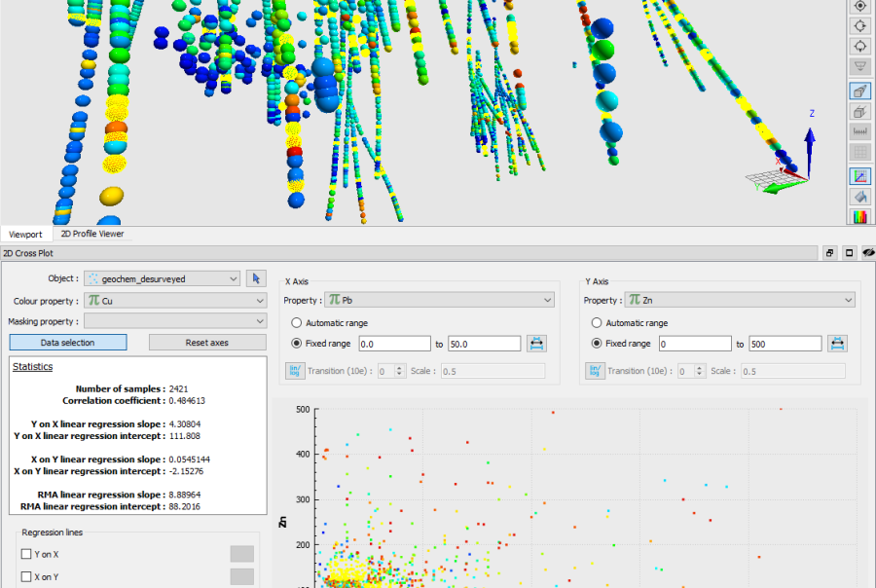
Task: Toggle X axis lin/log scale icon
Action: tap(295, 371)
